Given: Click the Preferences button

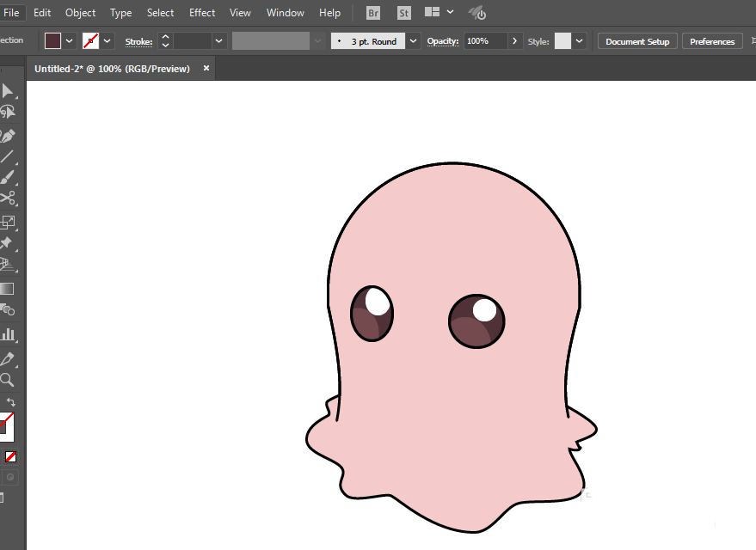Looking at the screenshot, I should click(x=712, y=41).
